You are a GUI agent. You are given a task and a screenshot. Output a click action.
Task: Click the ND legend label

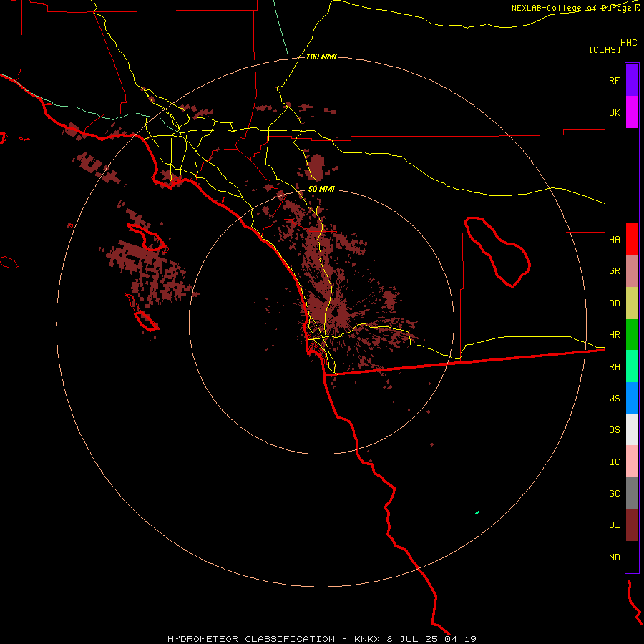click(x=614, y=557)
